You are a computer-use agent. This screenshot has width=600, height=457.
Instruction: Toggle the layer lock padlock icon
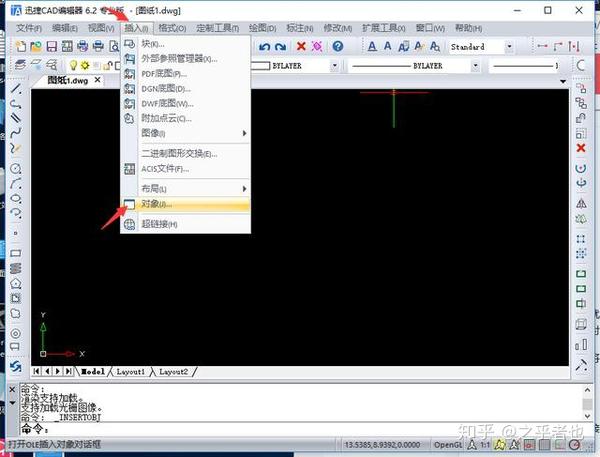108,65
